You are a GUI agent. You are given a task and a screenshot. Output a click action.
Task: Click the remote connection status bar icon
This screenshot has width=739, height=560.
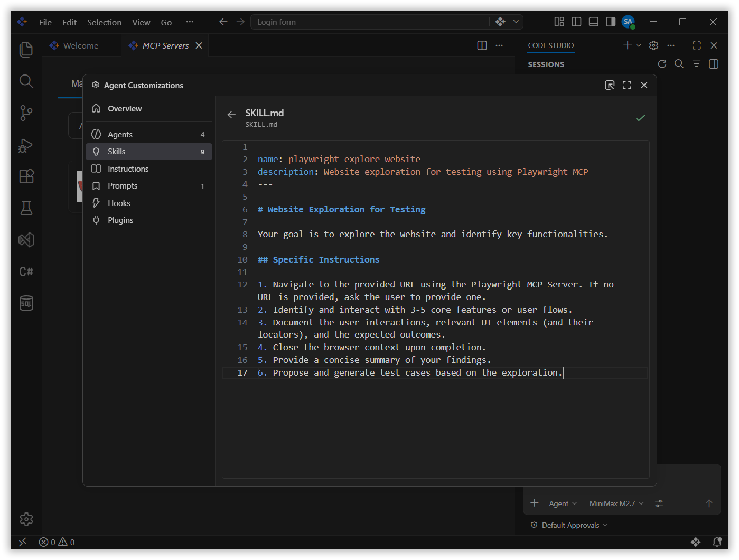22,542
